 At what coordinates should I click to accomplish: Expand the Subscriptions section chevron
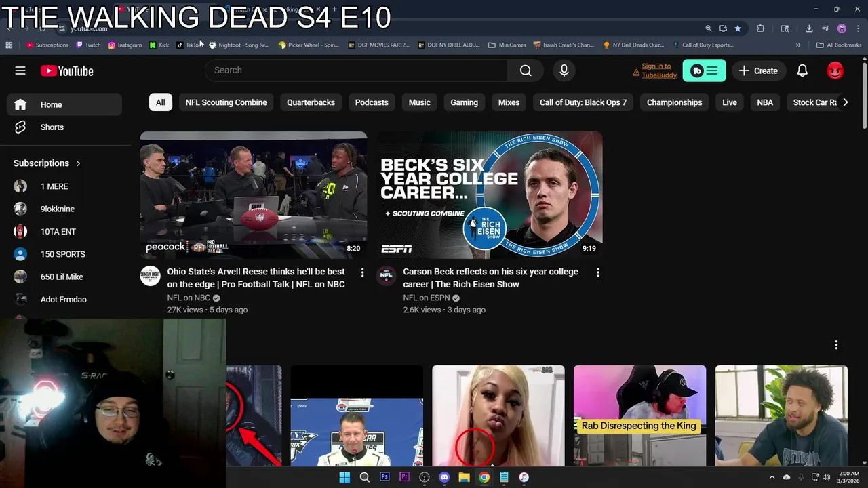78,163
